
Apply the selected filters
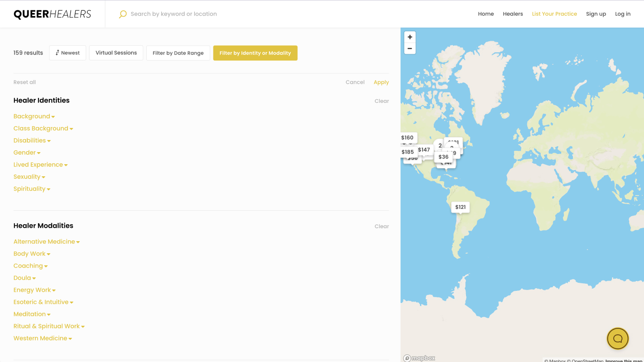click(x=381, y=82)
